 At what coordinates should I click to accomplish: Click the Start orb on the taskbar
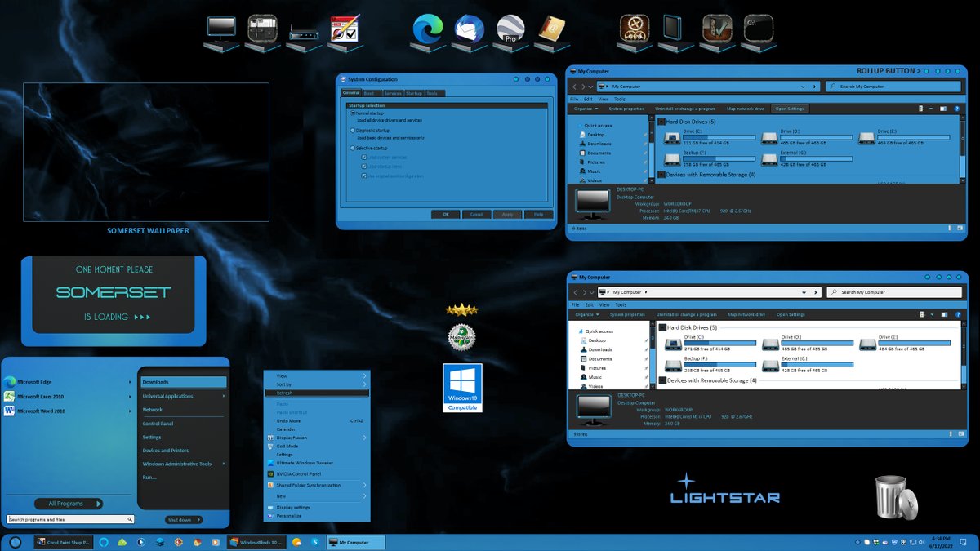15,542
